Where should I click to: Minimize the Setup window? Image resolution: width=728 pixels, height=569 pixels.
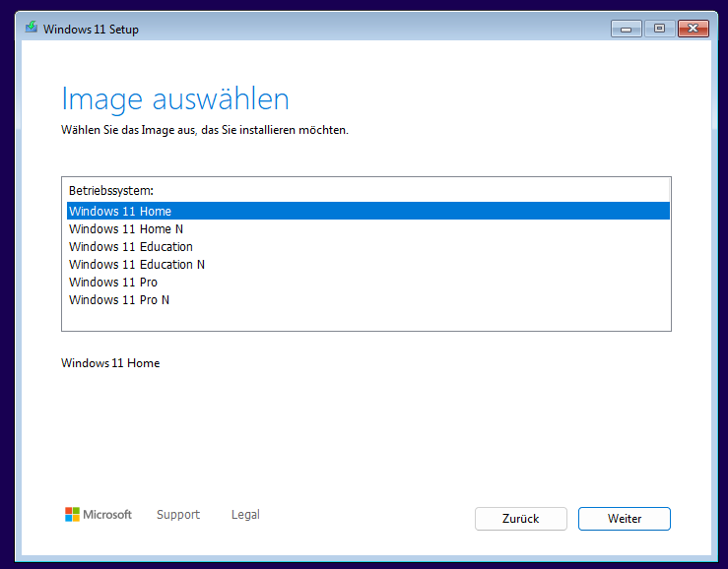pos(626,29)
